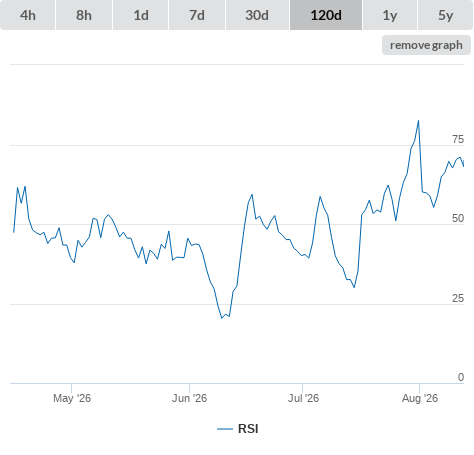Viewport: 474px width, 455px height.
Task: Click the Aug '26 axis label
Action: coord(420,398)
